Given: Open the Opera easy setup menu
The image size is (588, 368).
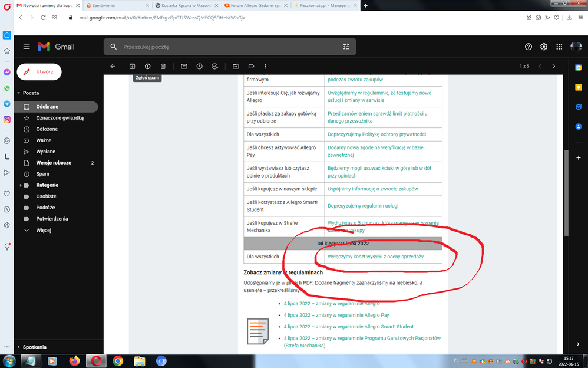Looking at the screenshot, I should click(580, 18).
